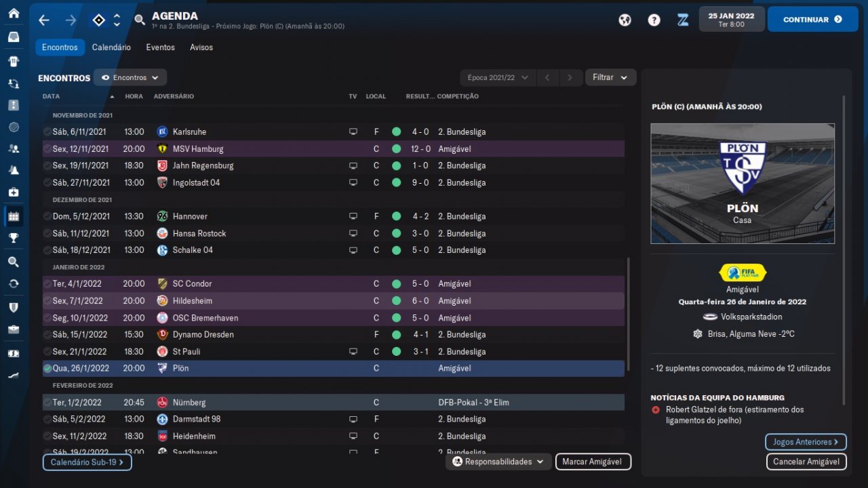Tick the selection circle on the Jahn Regensburg row
The image size is (868, 488).
tap(47, 165)
